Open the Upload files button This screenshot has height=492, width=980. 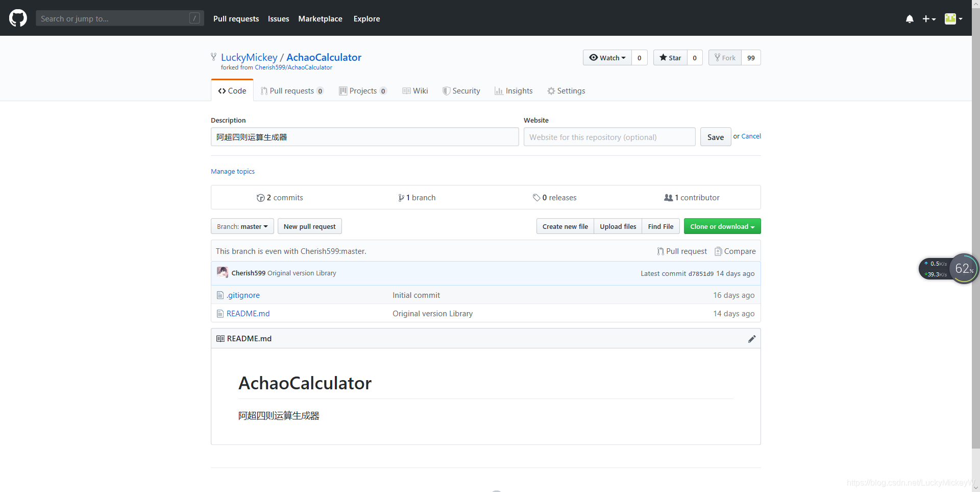(618, 226)
